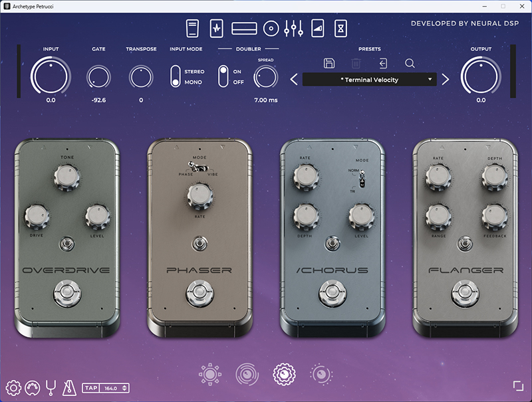The height and width of the screenshot is (402, 532).
Task: Click the -92.6 gate value
Action: (x=98, y=100)
